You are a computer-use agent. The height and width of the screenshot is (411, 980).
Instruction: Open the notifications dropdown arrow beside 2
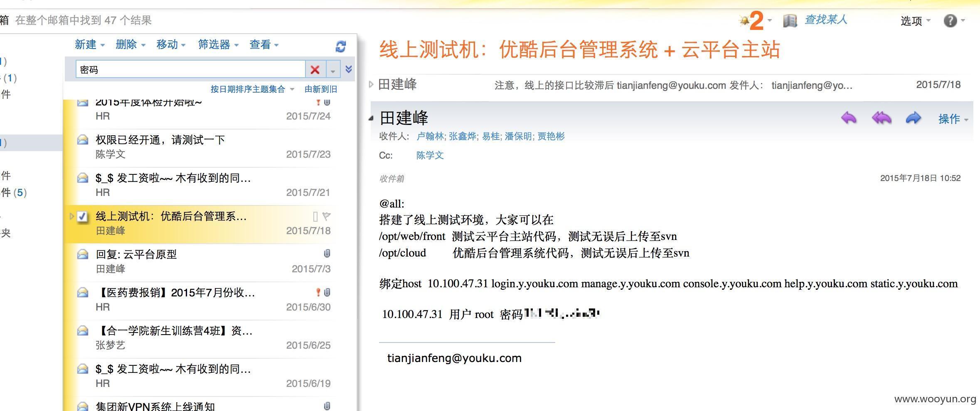click(770, 20)
